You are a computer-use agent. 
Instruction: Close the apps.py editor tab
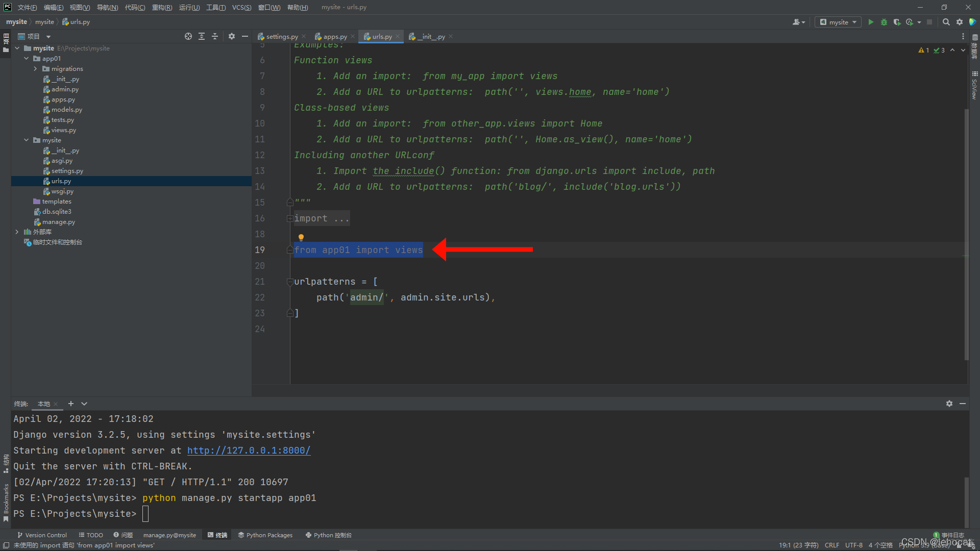353,36
